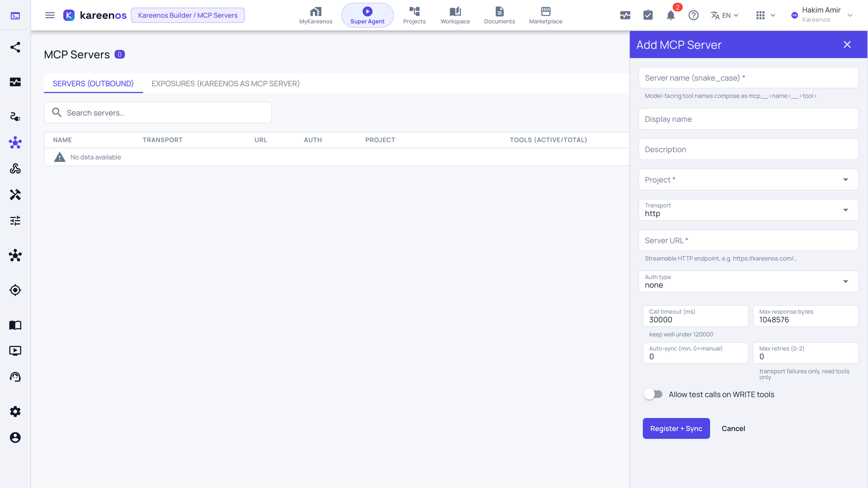Open the webhook sidebar icon

point(15,169)
